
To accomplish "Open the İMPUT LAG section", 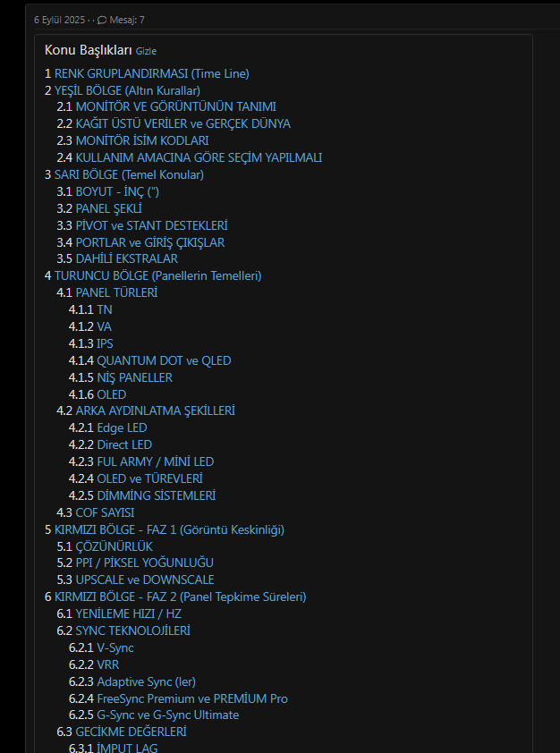I will pos(127,748).
